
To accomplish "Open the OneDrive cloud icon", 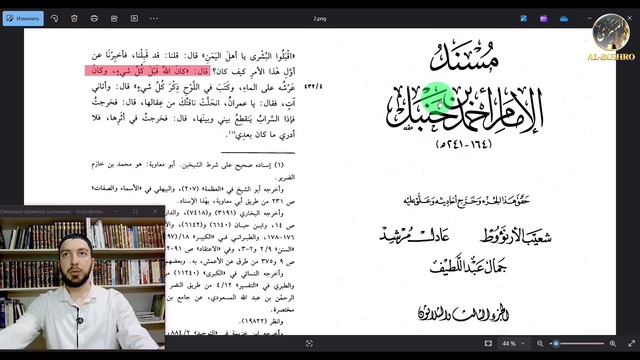I will coord(564,18).
